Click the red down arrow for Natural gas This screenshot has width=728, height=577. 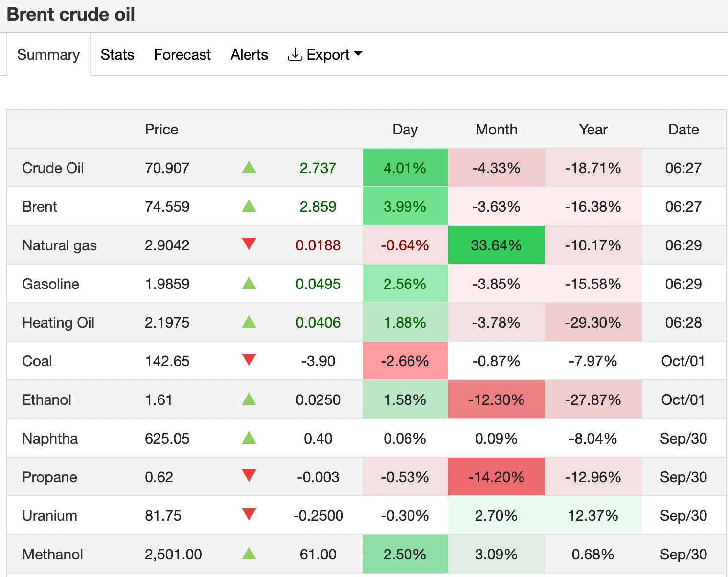coord(249,244)
